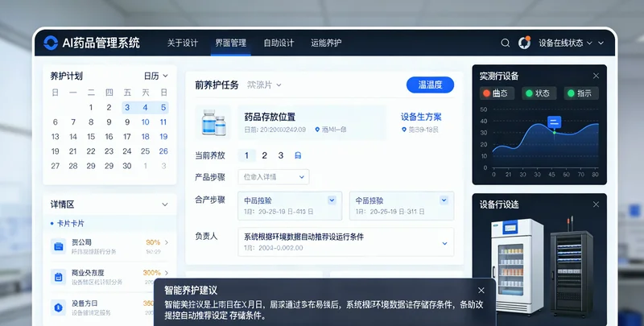644x326 pixels.
Task: Click the 设备方日 card icon
Action: (59, 307)
